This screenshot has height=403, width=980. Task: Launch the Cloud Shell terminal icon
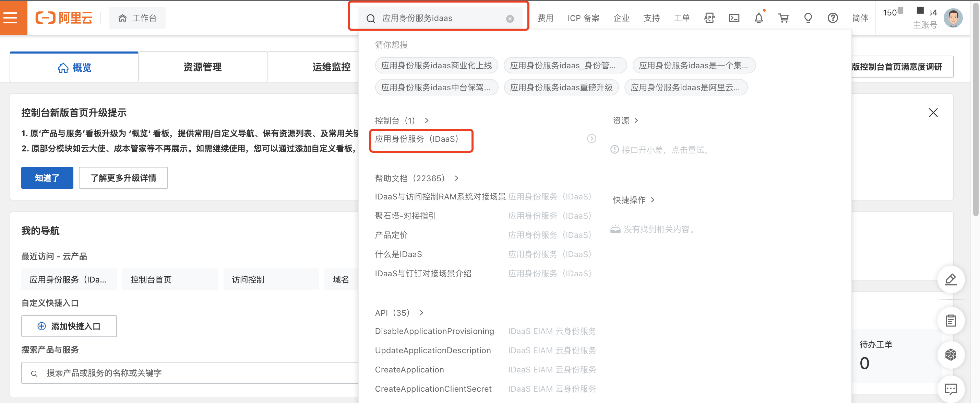pyautogui.click(x=734, y=18)
